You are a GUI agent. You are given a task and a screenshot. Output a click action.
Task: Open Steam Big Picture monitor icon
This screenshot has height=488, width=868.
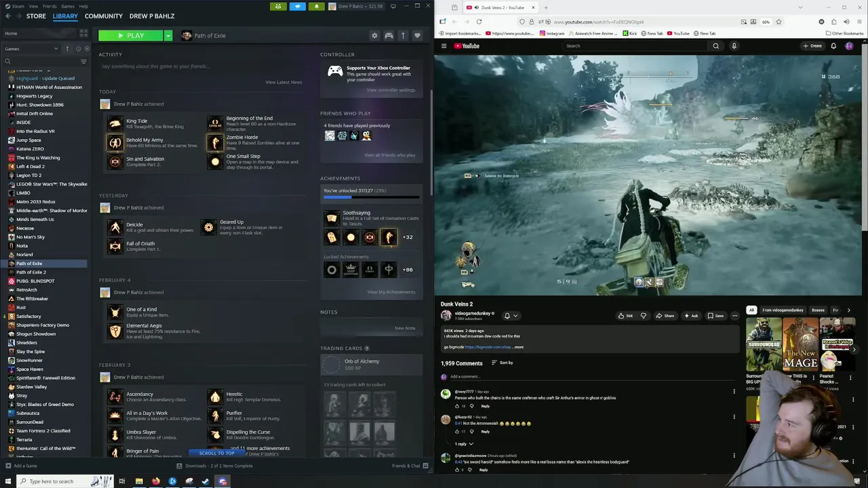coord(393,6)
